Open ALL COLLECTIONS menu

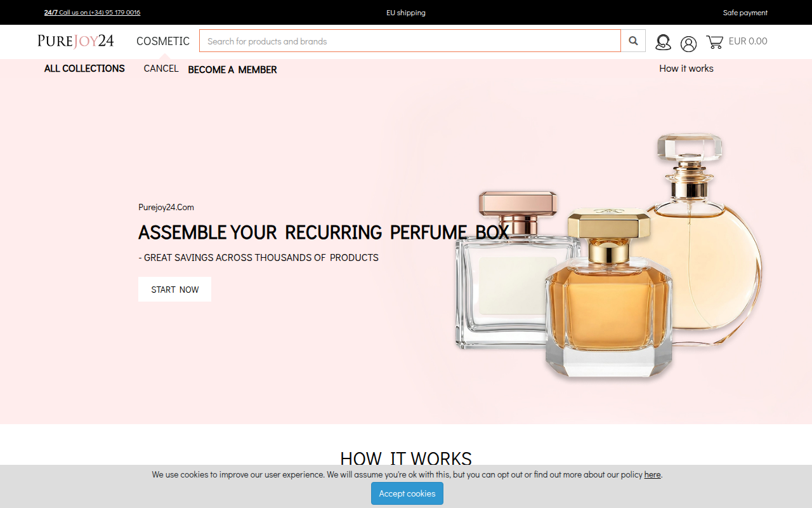(84, 69)
